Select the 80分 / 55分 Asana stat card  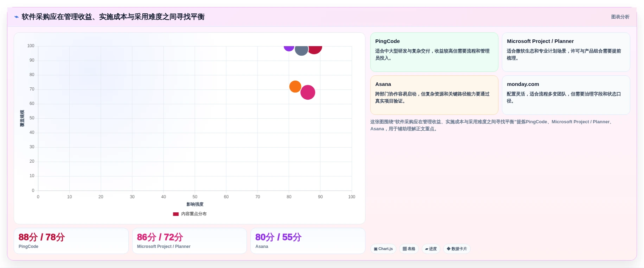point(308,241)
